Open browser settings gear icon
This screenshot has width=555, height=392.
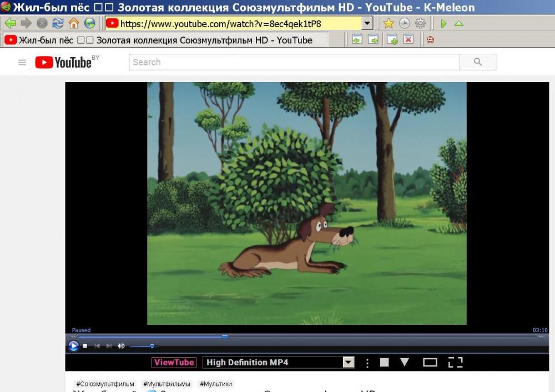click(x=420, y=23)
